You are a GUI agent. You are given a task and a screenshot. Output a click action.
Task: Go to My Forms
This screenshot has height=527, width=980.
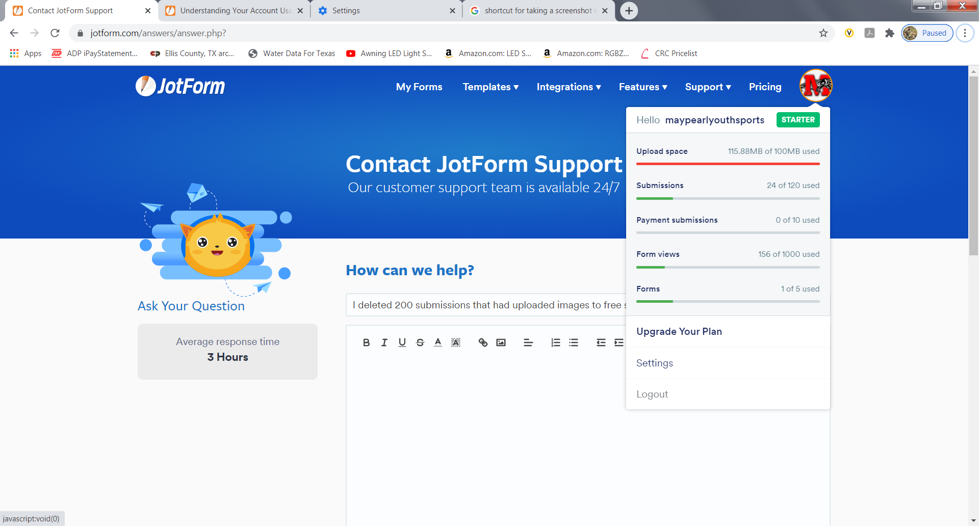coord(419,87)
